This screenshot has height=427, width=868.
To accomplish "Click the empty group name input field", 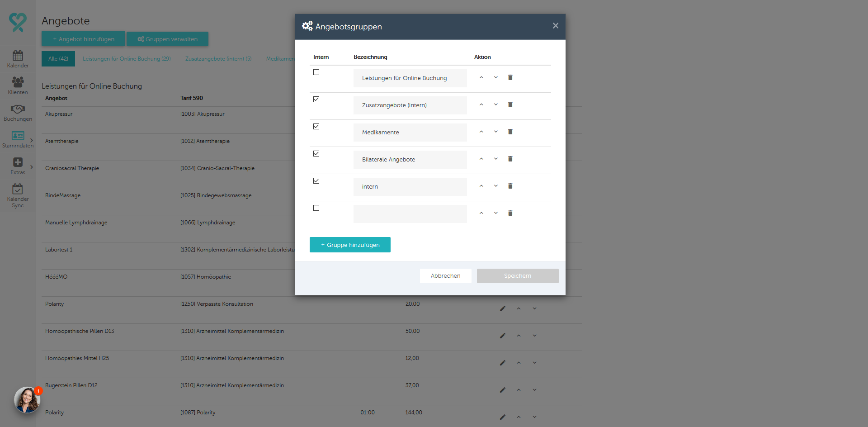I will (410, 213).
